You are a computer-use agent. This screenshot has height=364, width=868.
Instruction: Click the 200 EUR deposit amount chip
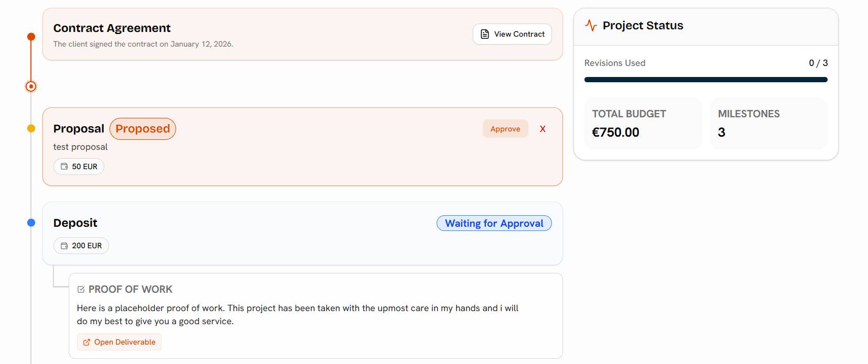pos(81,246)
